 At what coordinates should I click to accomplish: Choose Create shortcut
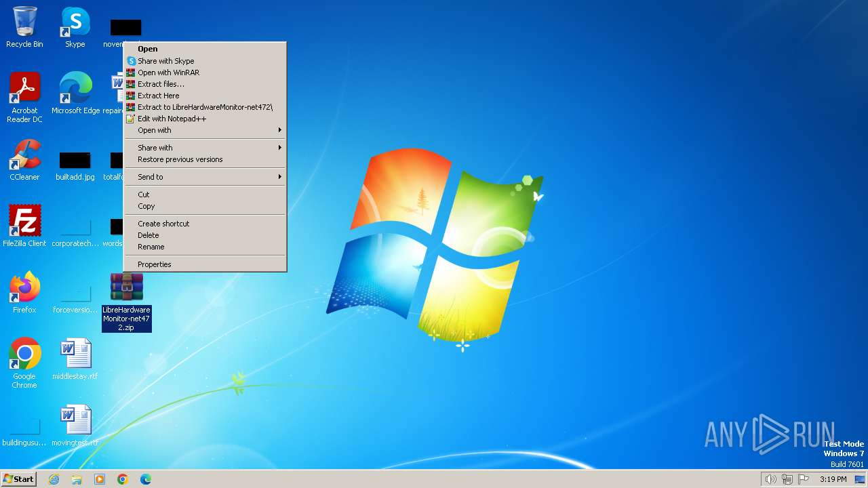pos(205,224)
